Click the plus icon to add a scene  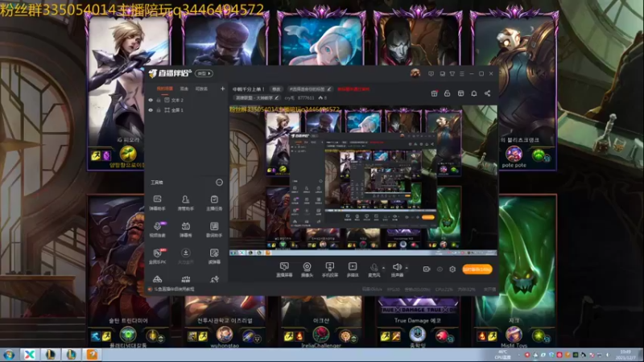tap(223, 88)
